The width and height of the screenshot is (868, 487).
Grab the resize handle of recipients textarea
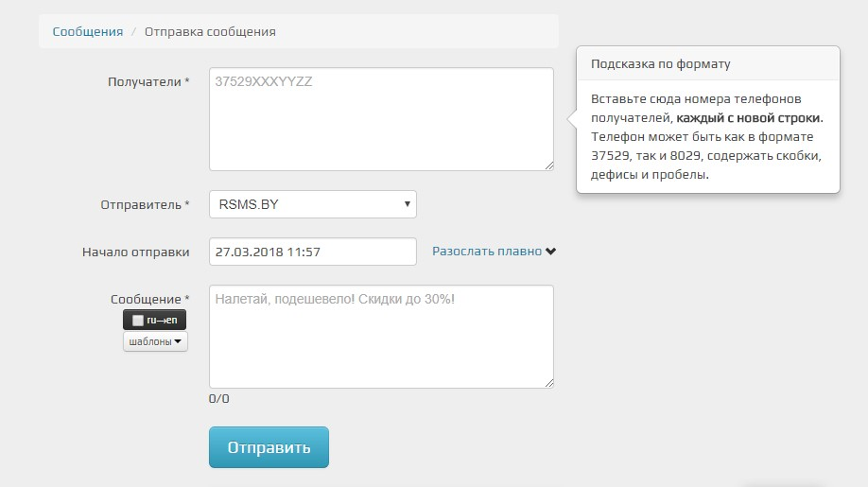(x=548, y=165)
